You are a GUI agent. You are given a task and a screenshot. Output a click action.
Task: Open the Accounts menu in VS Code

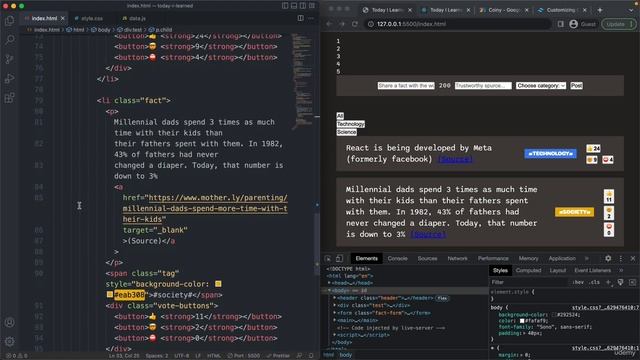click(10, 322)
